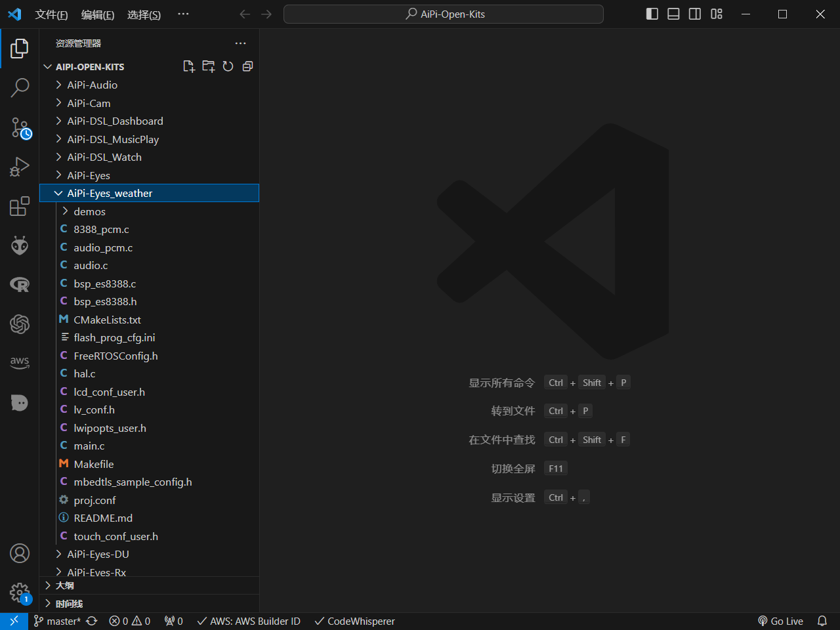Viewport: 840px width, 630px height.
Task: Open lv_conf.h file
Action: click(150, 409)
